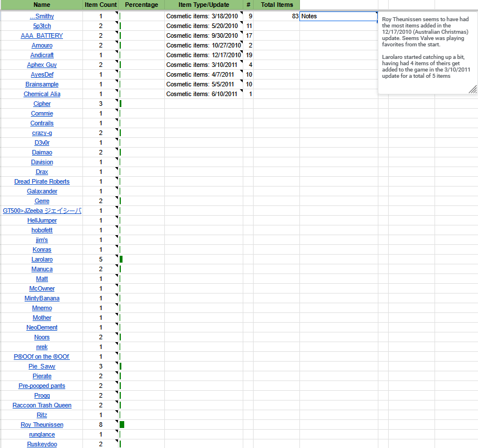This screenshot has height=448, width=478.
Task: Select the Percentage header cell
Action: 141,5
